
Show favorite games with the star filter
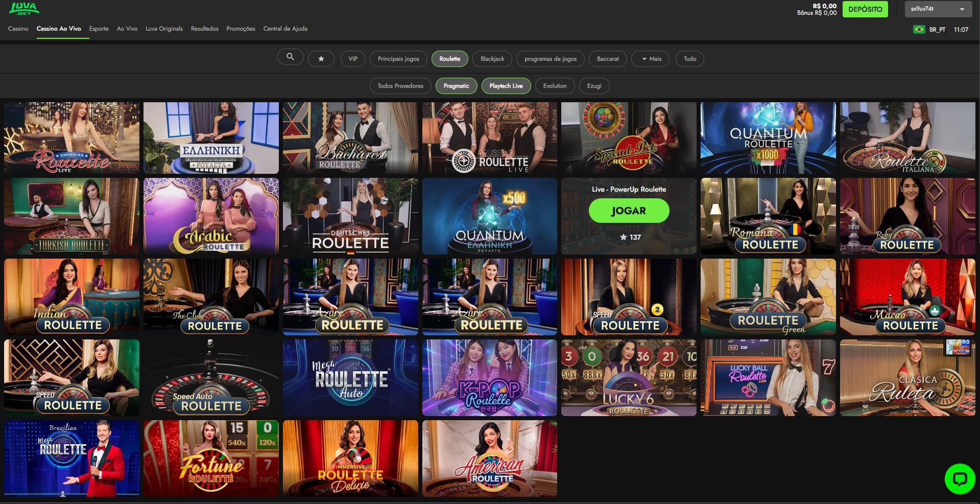click(321, 59)
